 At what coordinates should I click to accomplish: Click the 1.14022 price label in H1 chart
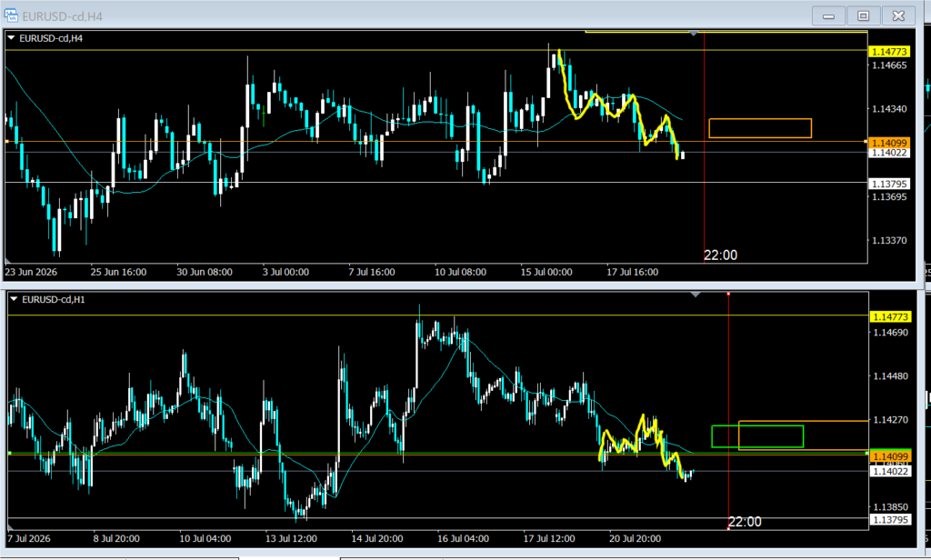890,471
